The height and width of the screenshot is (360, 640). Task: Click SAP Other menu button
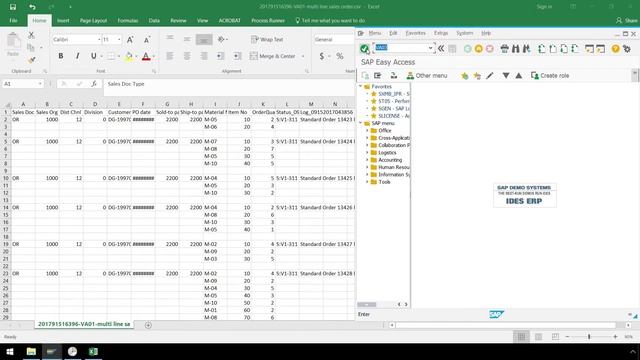(x=427, y=76)
